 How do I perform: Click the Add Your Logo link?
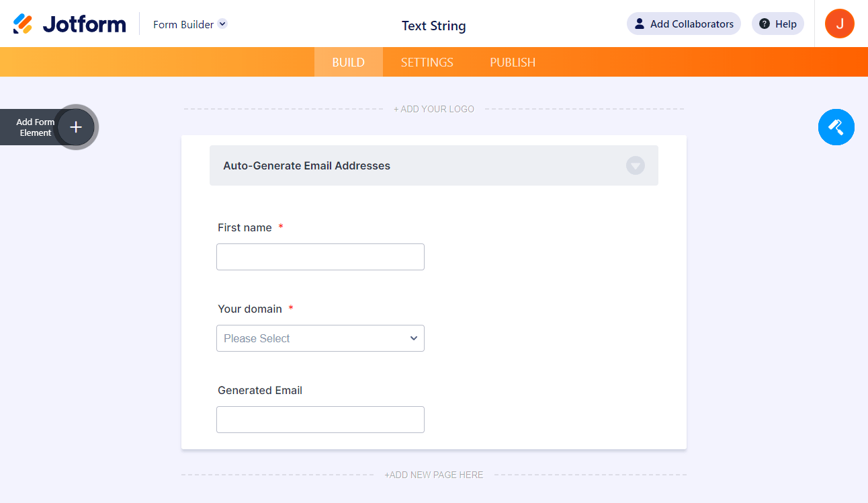434,109
